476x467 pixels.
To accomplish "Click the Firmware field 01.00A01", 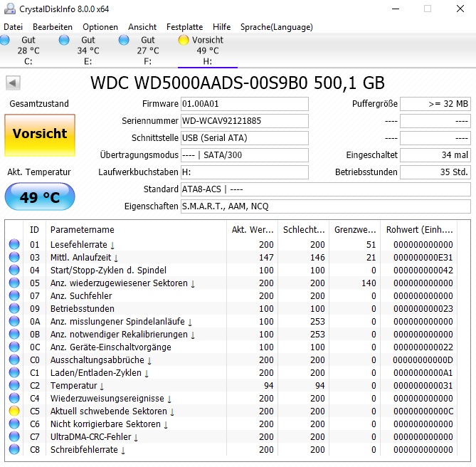I will click(x=245, y=104).
